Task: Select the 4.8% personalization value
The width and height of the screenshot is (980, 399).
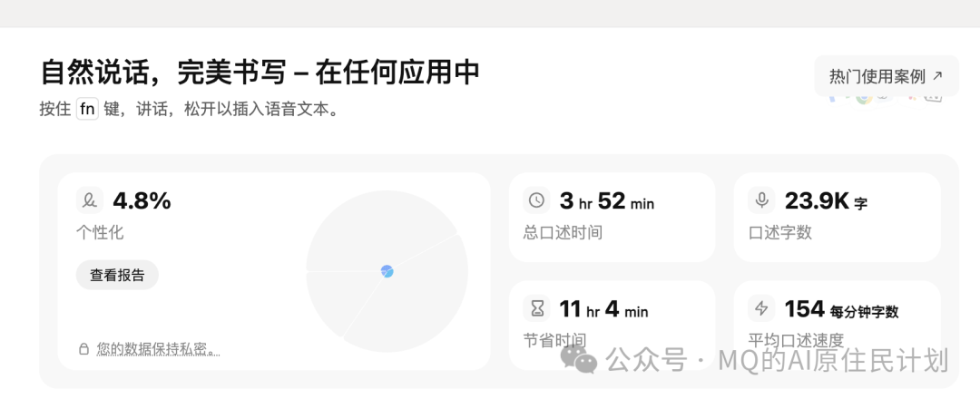Action: (142, 200)
